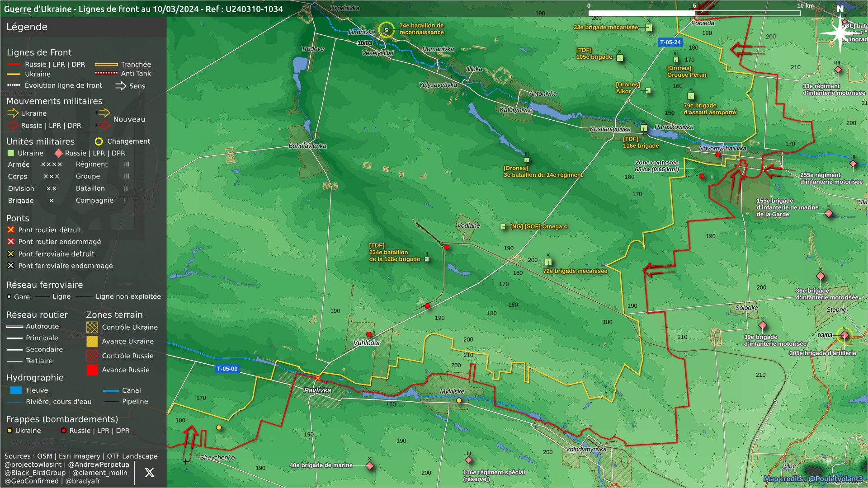The image size is (868, 488).
Task: Click the yellow 'Changement' circle in legend
Action: click(x=99, y=141)
